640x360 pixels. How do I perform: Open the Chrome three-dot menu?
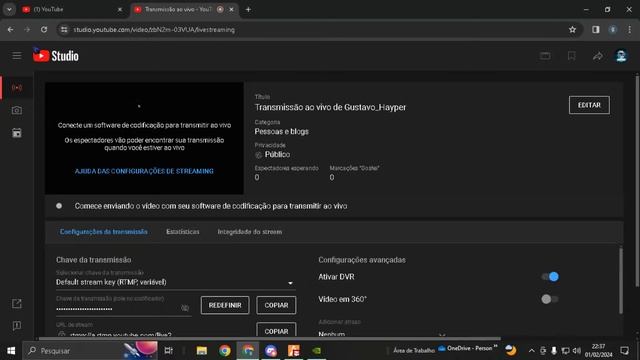coord(630,29)
